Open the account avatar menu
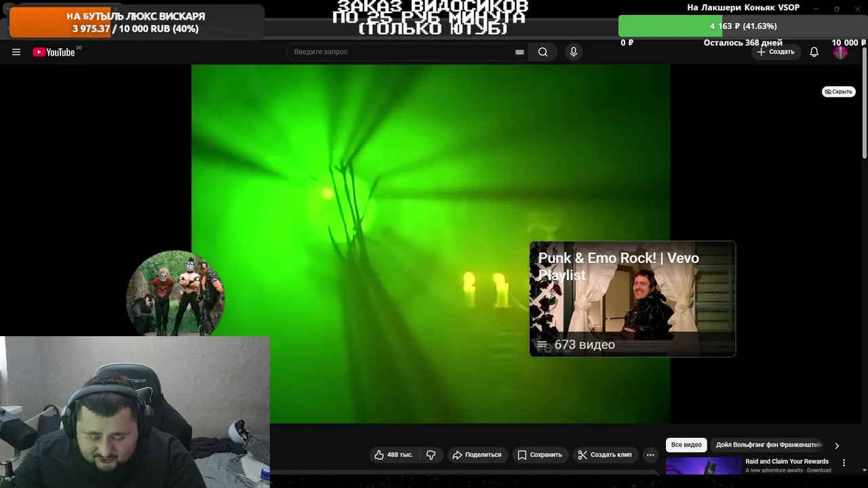868x488 pixels. tap(840, 52)
